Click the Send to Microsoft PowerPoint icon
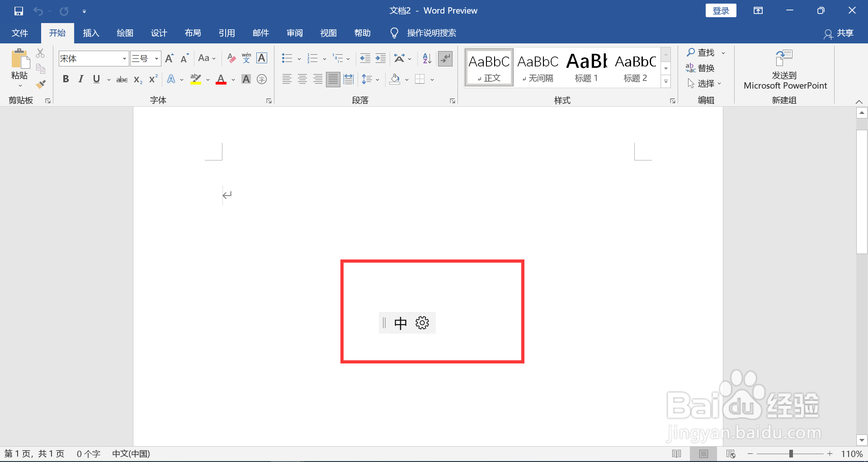Viewport: 868px width, 462px height. tap(784, 58)
